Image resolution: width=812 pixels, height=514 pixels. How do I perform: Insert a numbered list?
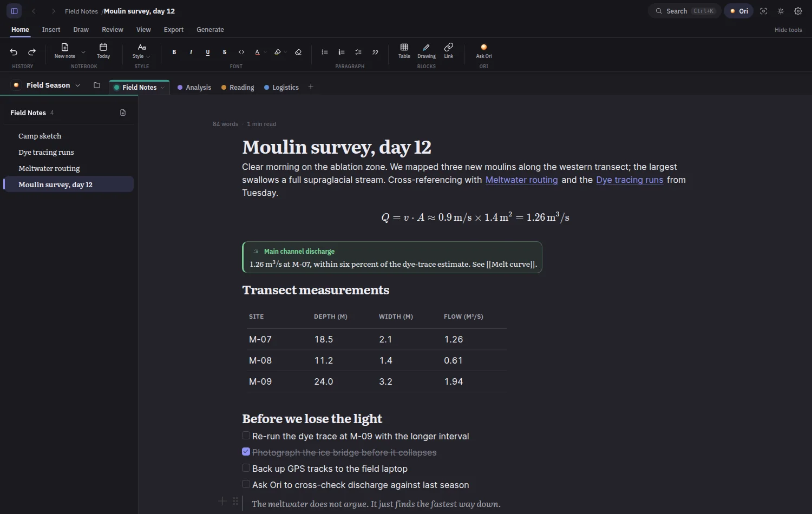coord(342,52)
